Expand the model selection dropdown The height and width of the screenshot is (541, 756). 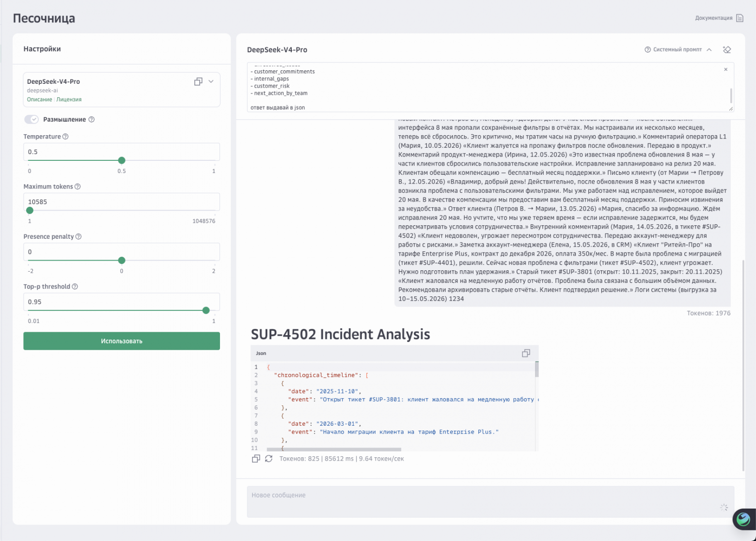pos(211,81)
